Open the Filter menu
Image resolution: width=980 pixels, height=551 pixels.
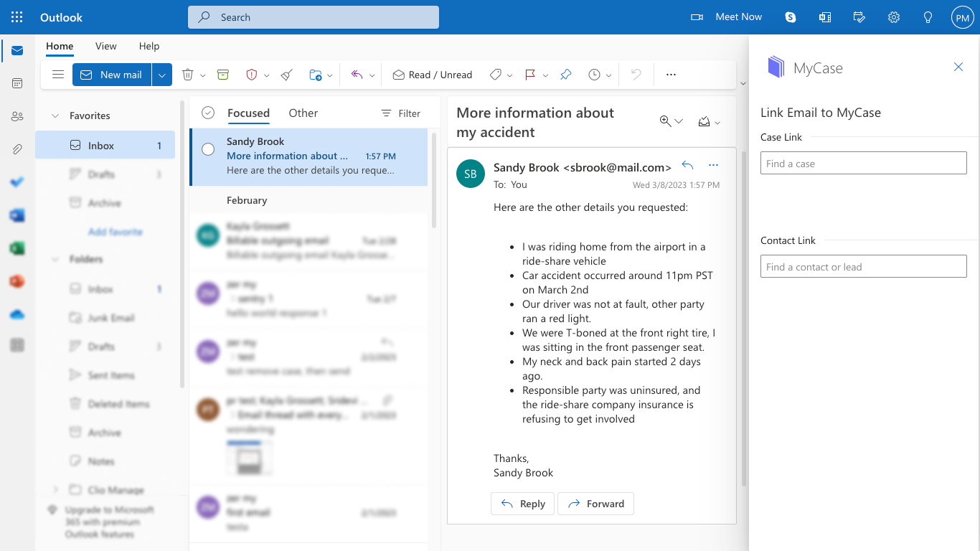pos(400,113)
